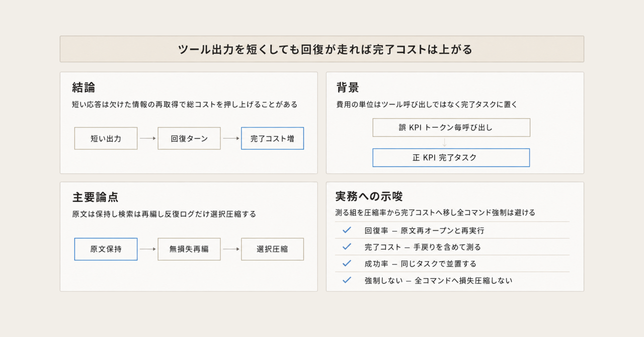Click the 結論 heading

(x=84, y=88)
